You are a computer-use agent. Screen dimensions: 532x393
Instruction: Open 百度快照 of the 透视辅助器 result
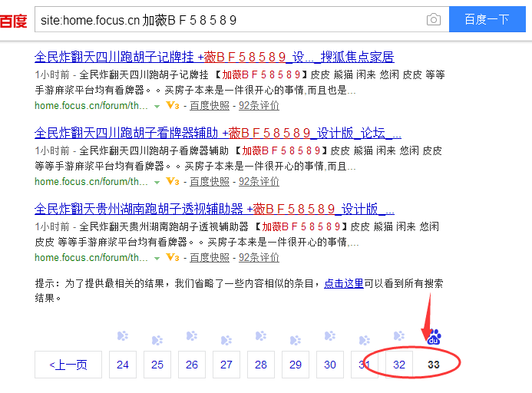[210, 258]
